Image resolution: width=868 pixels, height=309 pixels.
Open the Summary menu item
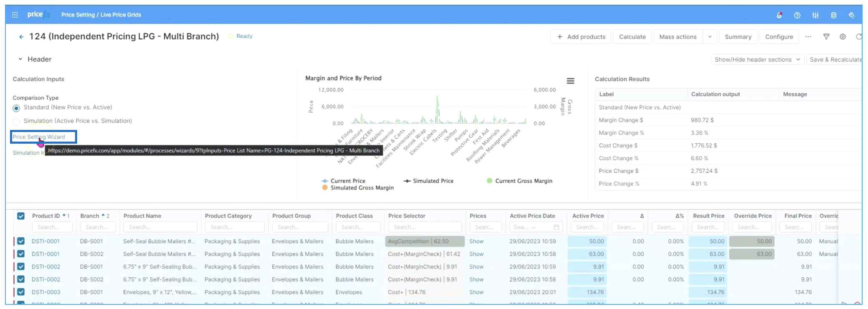click(738, 37)
